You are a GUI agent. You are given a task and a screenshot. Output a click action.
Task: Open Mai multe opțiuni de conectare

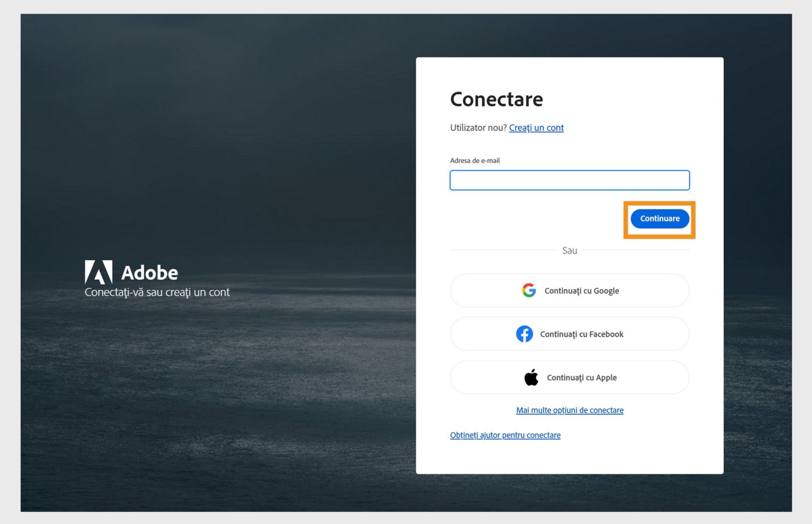[569, 410]
